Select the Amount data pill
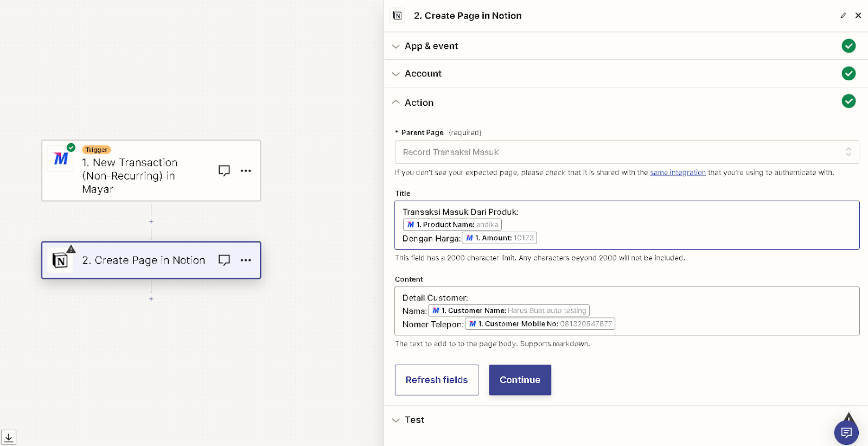Screen dimensions: 868x446 click(x=500, y=238)
